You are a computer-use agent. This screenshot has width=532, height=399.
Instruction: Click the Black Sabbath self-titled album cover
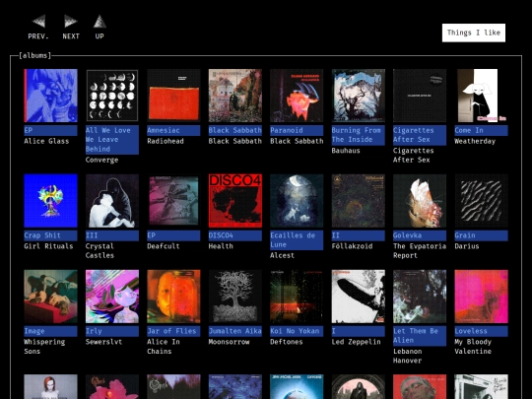click(235, 96)
